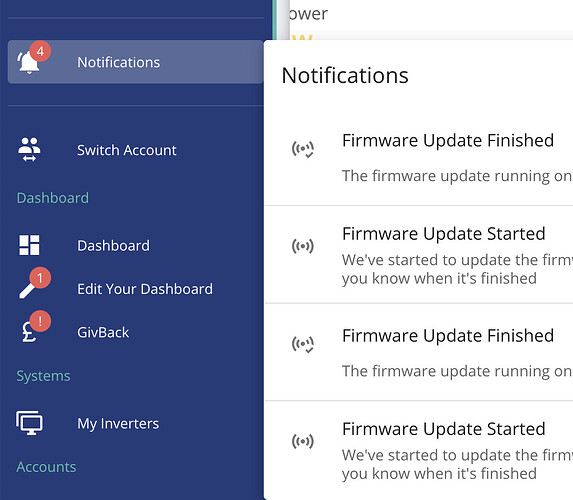The height and width of the screenshot is (500, 573).
Task: Open first Firmware Update Started notification title
Action: click(444, 234)
